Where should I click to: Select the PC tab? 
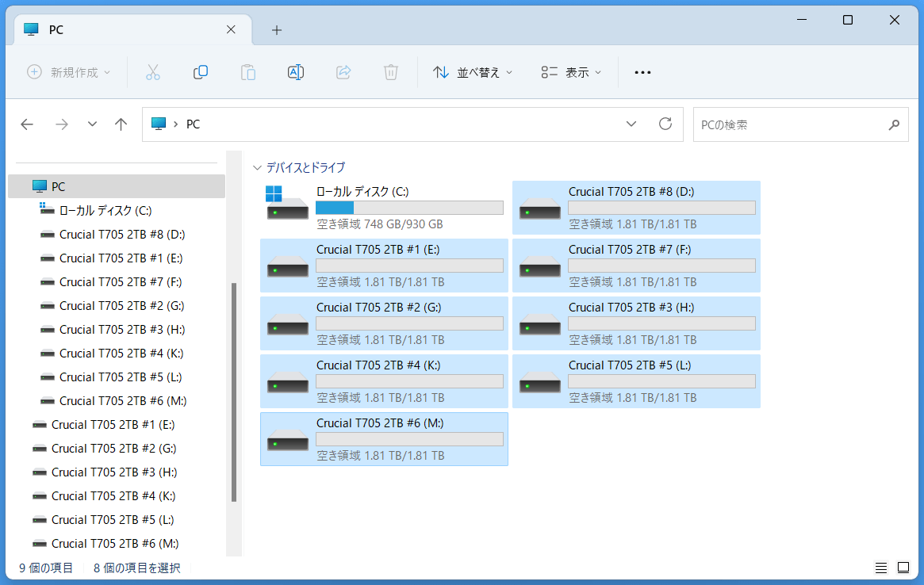127,30
